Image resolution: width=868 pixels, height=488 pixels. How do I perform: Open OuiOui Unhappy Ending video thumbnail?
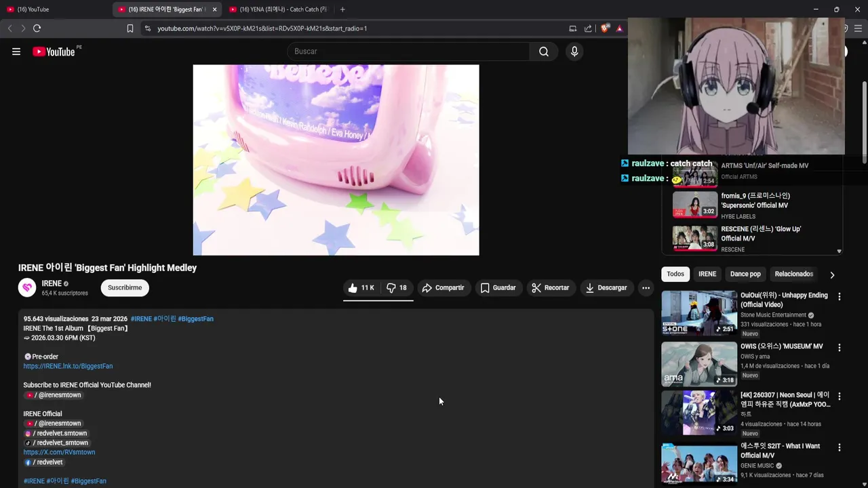pyautogui.click(x=699, y=312)
